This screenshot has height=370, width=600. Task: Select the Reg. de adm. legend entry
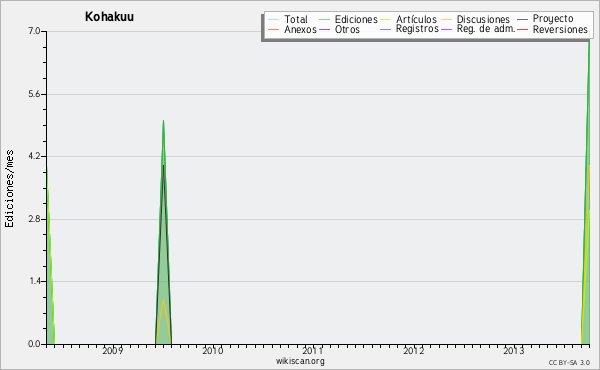486,29
